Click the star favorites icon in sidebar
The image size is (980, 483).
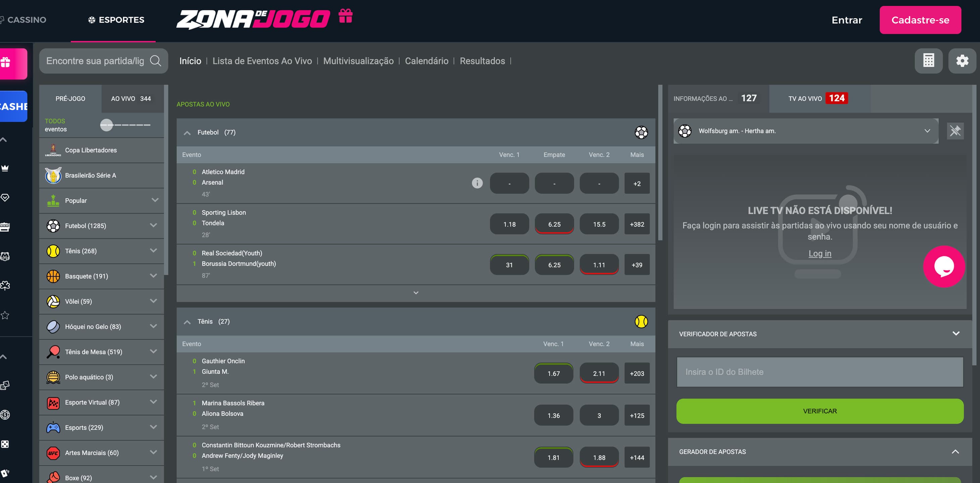5,315
